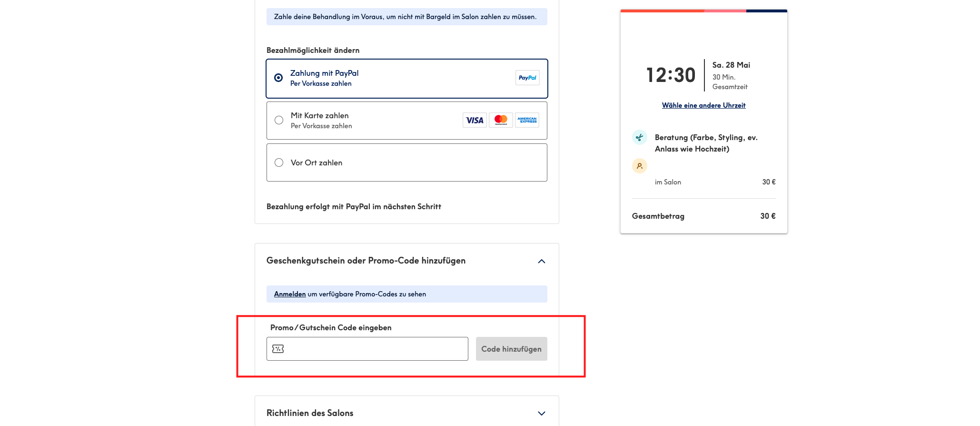Image resolution: width=980 pixels, height=426 pixels.
Task: Click the Geschenkgutschein oder Promo-Code hinzufügen heading
Action: [x=366, y=261]
